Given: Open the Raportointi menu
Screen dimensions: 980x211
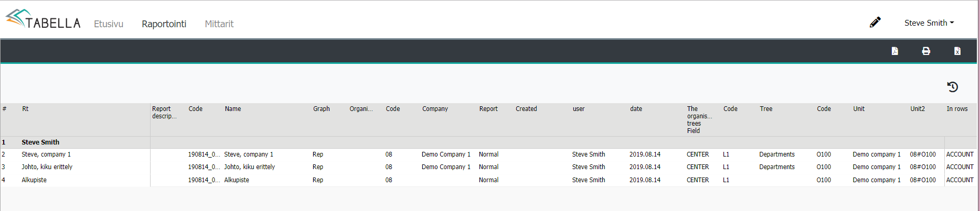Looking at the screenshot, I should (164, 24).
